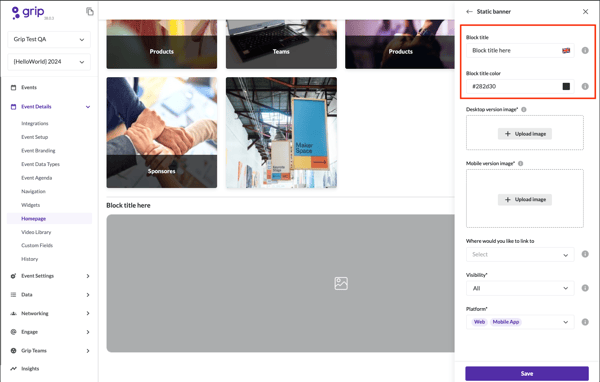
Task: Collapse the Event Details section
Action: tap(88, 107)
